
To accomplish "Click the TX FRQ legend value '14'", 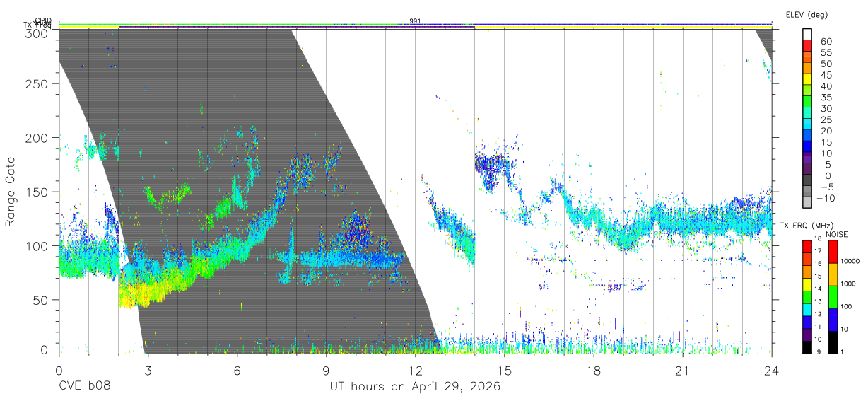I will click(818, 289).
